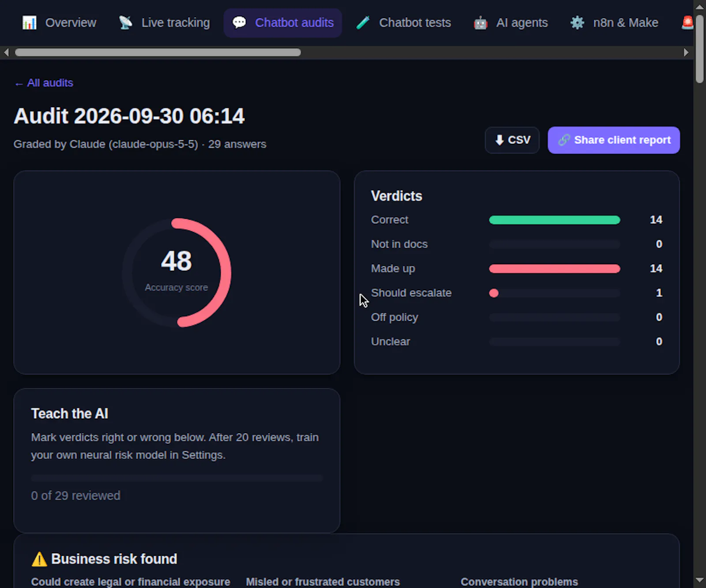
Task: Share the client report
Action: pos(614,140)
